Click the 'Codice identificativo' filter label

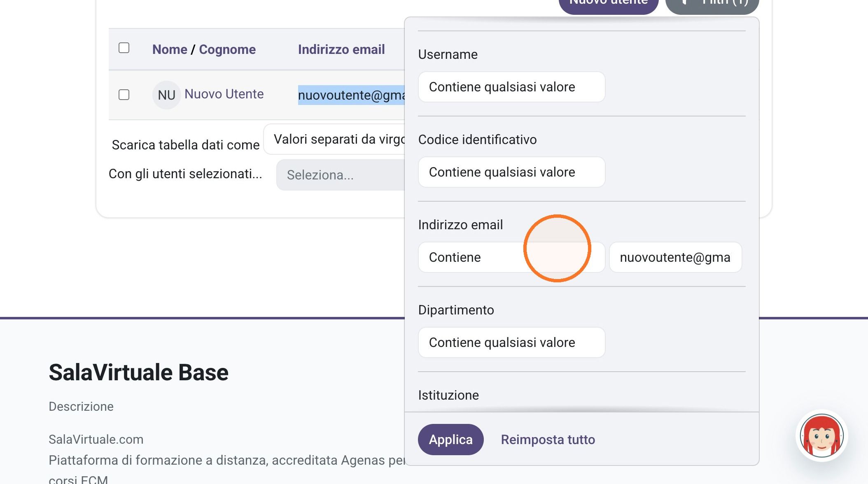[477, 140]
